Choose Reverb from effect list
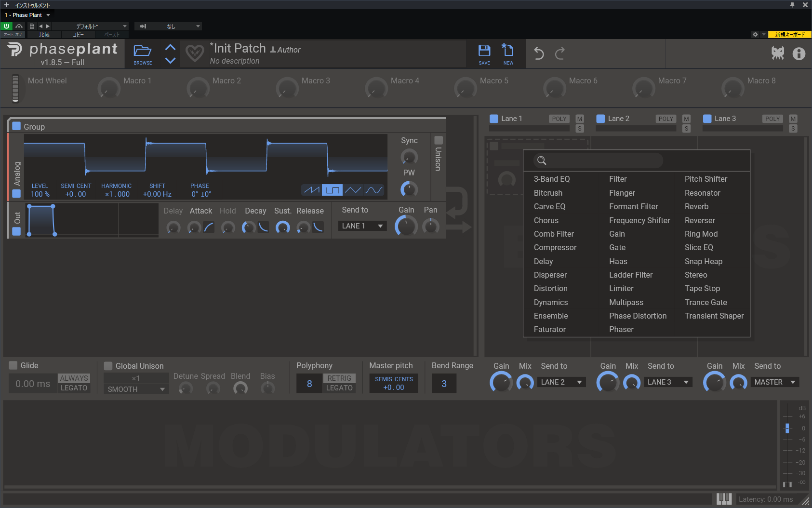This screenshot has height=508, width=812. (x=696, y=206)
